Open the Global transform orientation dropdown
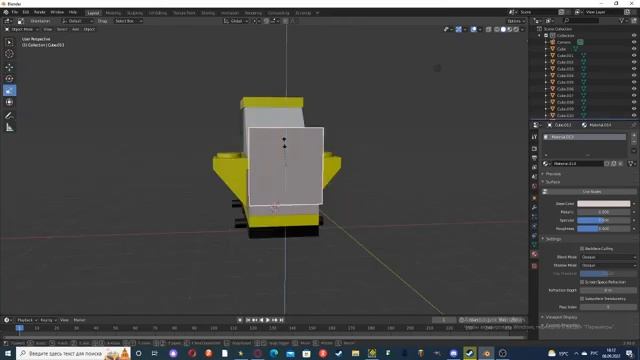Viewport: 640px width, 360px height. (x=236, y=21)
